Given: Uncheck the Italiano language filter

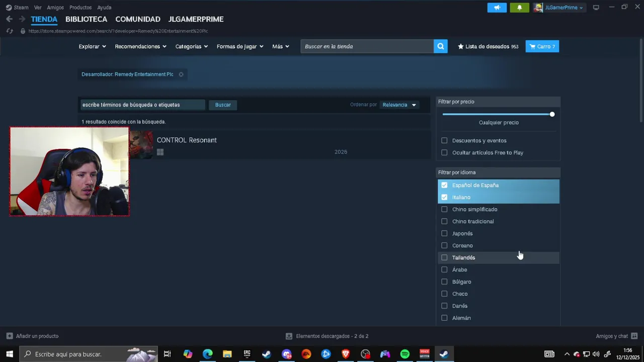Looking at the screenshot, I should click(444, 197).
